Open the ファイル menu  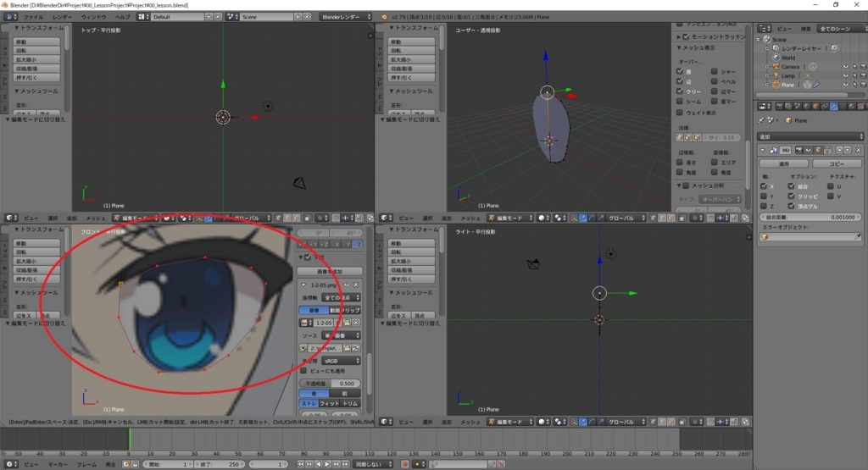click(x=33, y=17)
